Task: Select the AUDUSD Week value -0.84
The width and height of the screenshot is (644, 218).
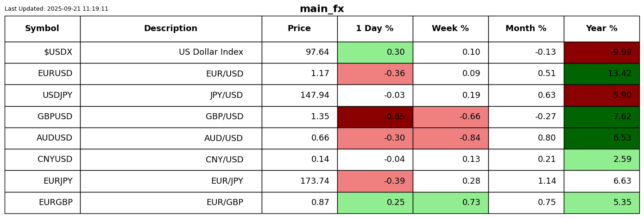Action: pos(450,138)
